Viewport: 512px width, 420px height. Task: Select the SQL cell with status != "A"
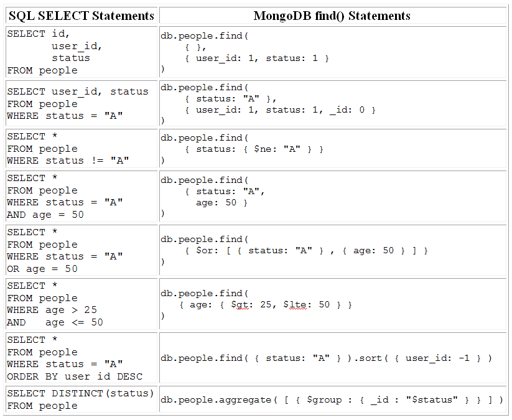coord(81,149)
